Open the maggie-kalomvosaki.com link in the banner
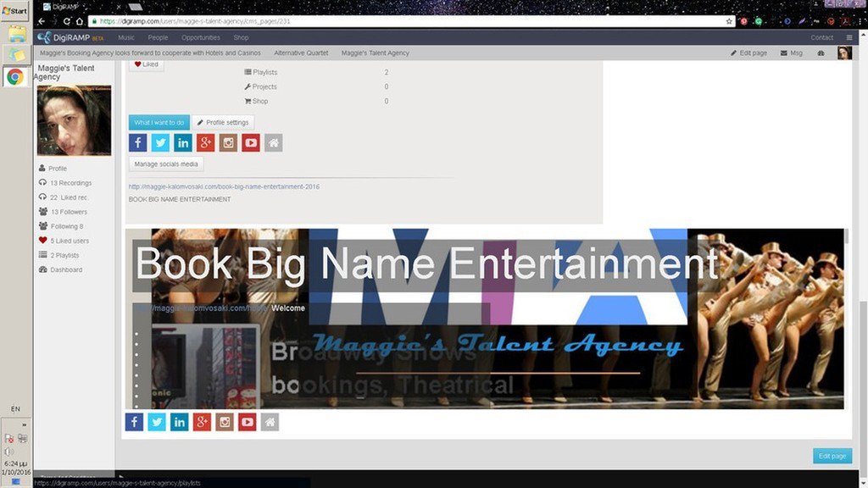Image resolution: width=868 pixels, height=488 pixels. click(202, 308)
